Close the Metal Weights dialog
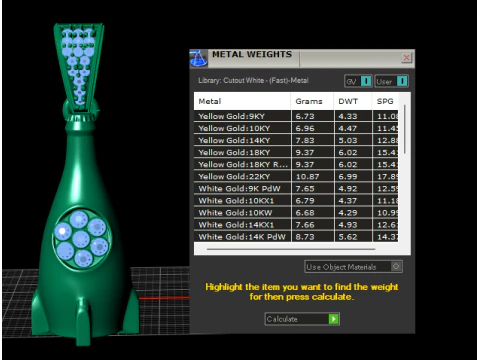This screenshot has height=360, width=480. pos(406,58)
